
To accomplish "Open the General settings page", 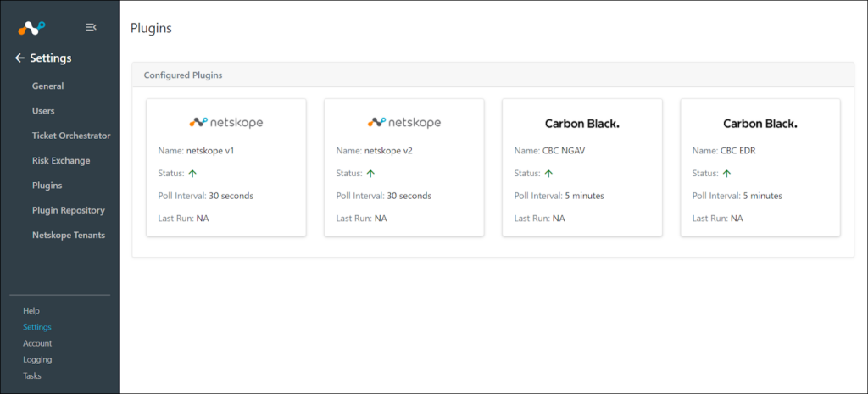I will pyautogui.click(x=47, y=86).
